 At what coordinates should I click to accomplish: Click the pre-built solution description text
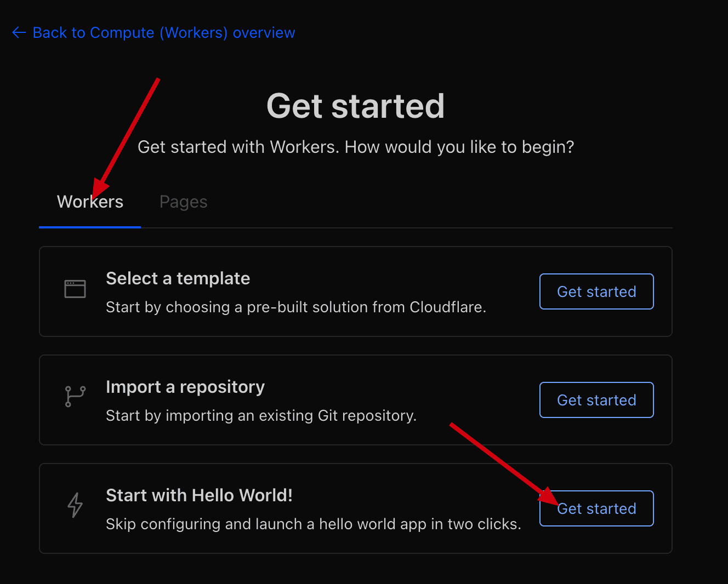click(295, 307)
